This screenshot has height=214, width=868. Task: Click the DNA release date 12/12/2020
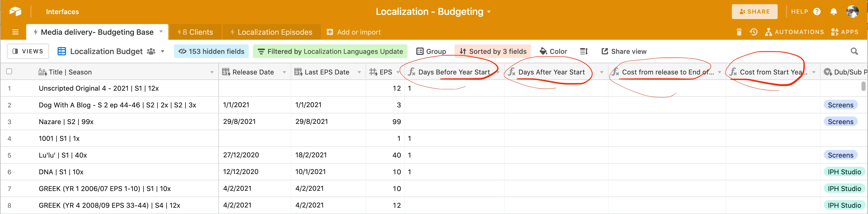241,172
